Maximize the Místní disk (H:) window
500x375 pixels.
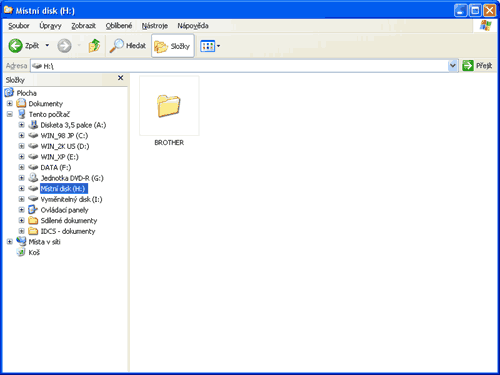tap(475, 11)
